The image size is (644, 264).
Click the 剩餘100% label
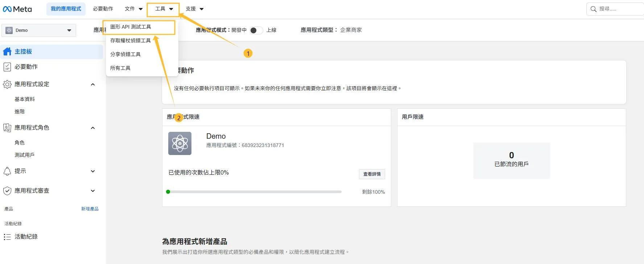(373, 192)
